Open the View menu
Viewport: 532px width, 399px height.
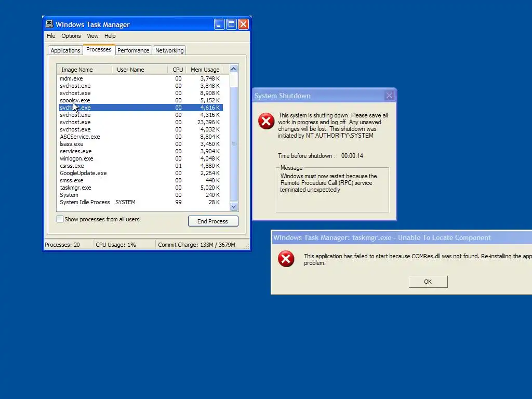[92, 36]
